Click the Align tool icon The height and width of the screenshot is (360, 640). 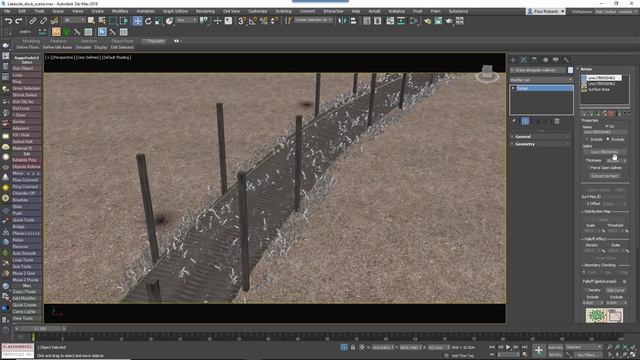point(353,21)
